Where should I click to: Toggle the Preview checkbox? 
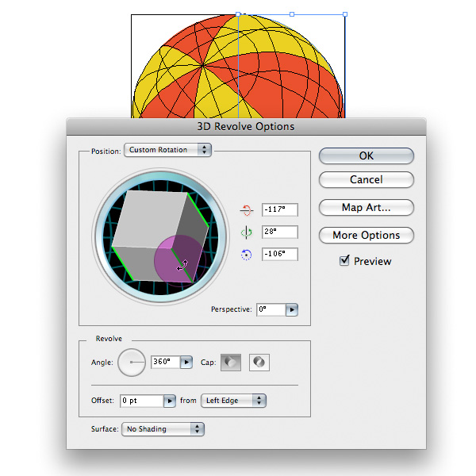[344, 260]
